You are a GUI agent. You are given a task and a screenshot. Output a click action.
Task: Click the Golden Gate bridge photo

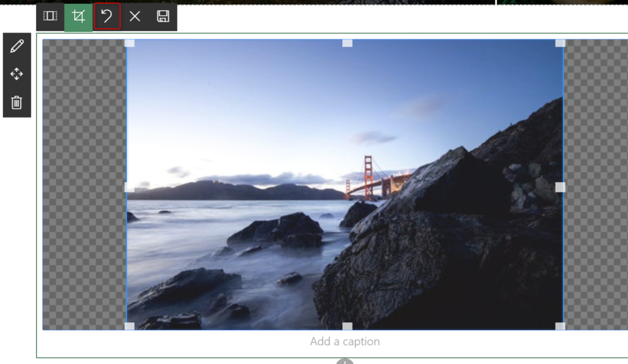pos(345,184)
